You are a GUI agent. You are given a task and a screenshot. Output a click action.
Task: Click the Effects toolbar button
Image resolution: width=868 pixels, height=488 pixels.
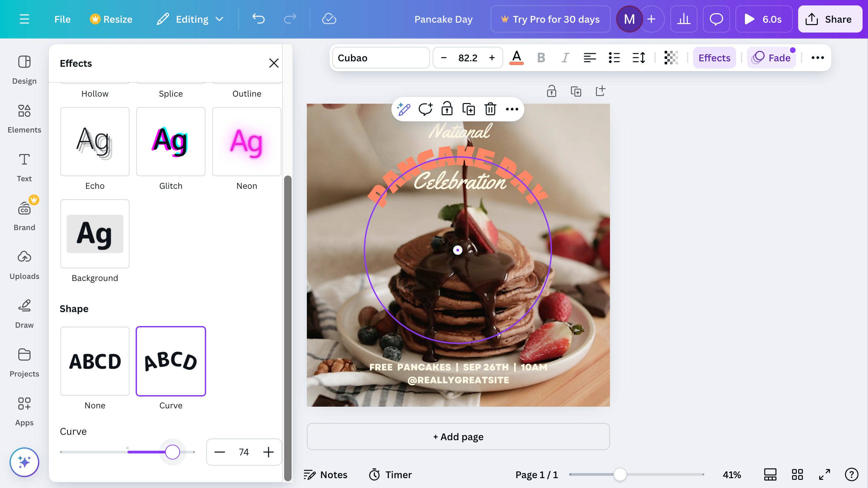(714, 58)
